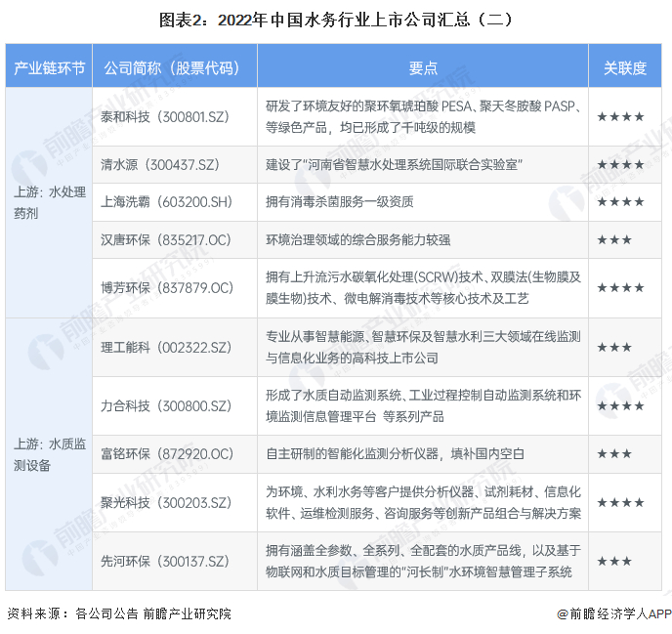The width and height of the screenshot is (672, 634).
Task: Click the star rating in 博芳环保 row
Action: [x=620, y=287]
